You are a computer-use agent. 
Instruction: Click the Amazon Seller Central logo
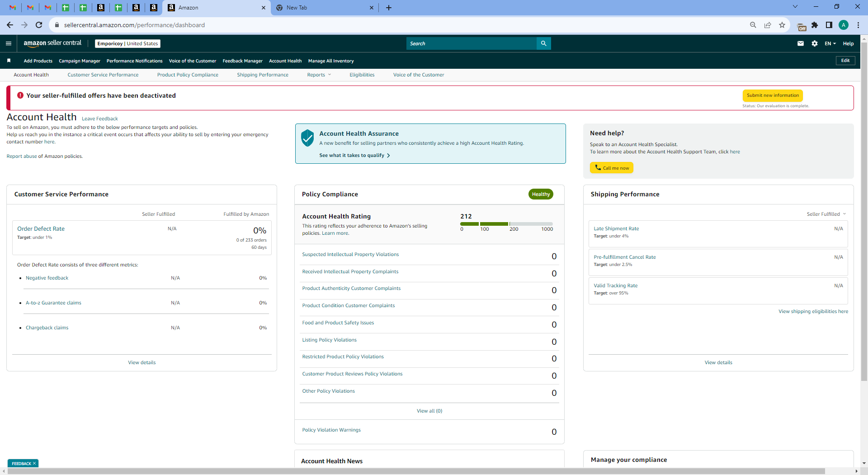pos(52,43)
